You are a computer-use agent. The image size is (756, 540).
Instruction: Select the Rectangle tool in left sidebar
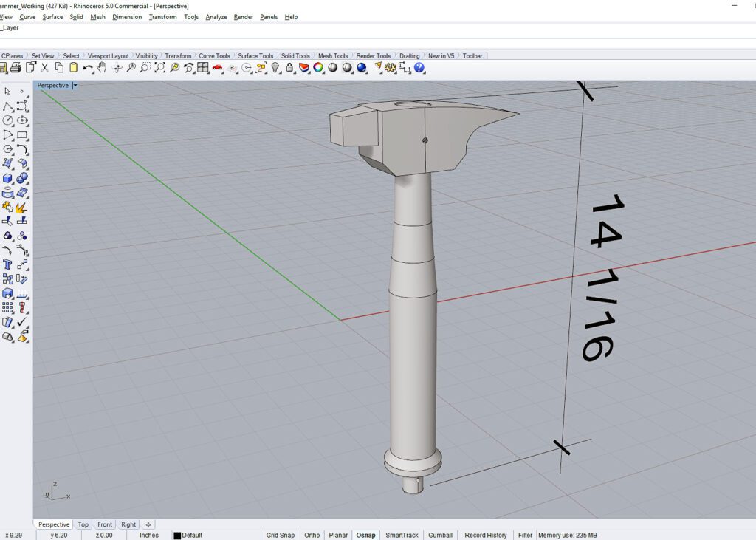click(x=22, y=135)
